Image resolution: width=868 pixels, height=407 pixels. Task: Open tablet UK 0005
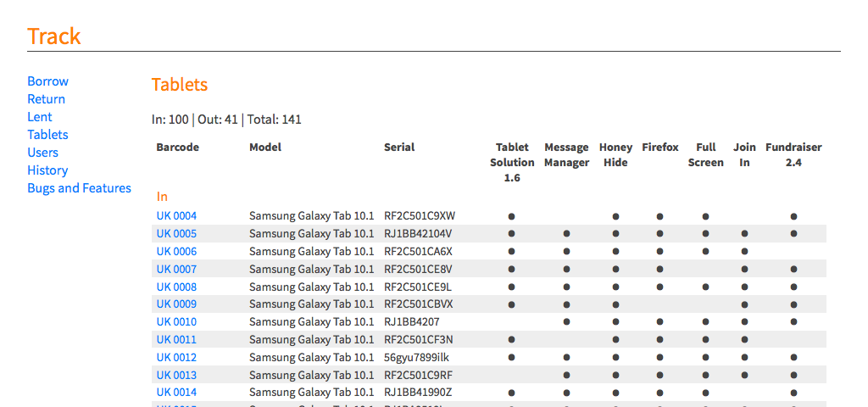click(176, 234)
